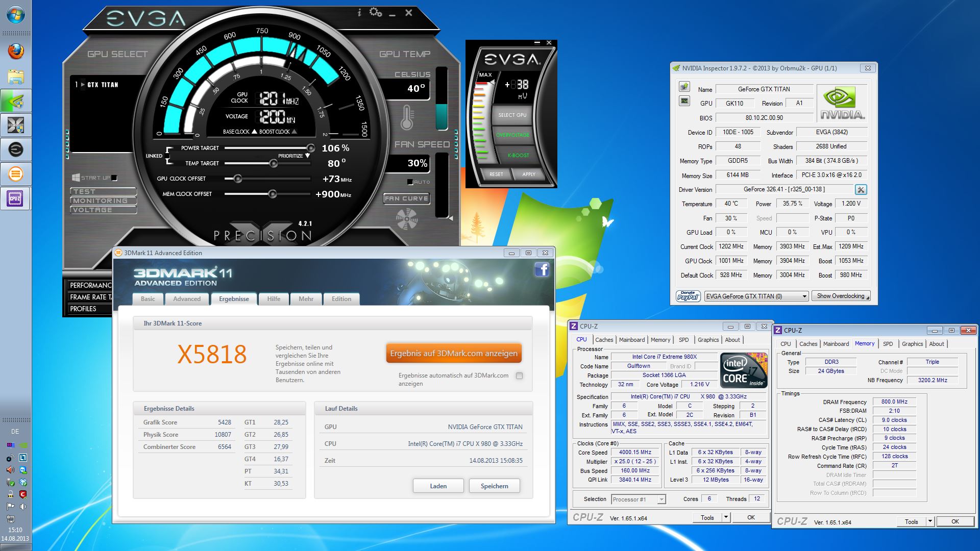The height and width of the screenshot is (551, 980).
Task: Click Mem Clock Offset slider handle
Action: tap(273, 194)
